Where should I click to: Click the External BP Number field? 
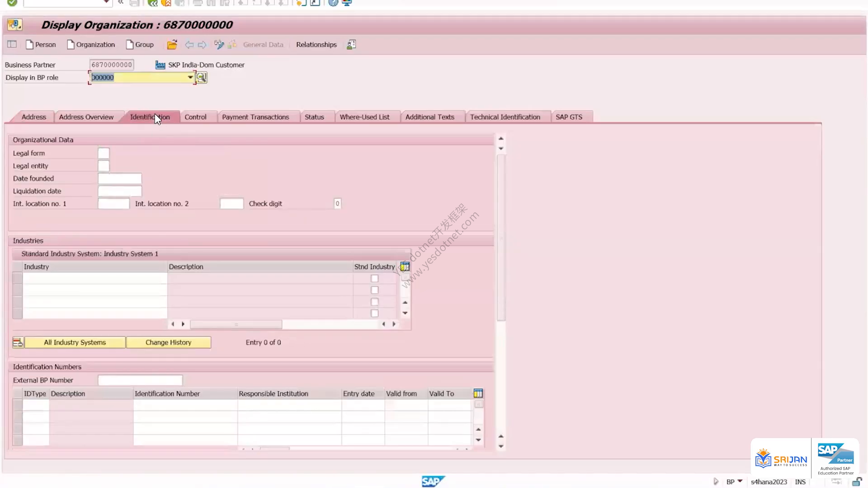click(x=140, y=380)
